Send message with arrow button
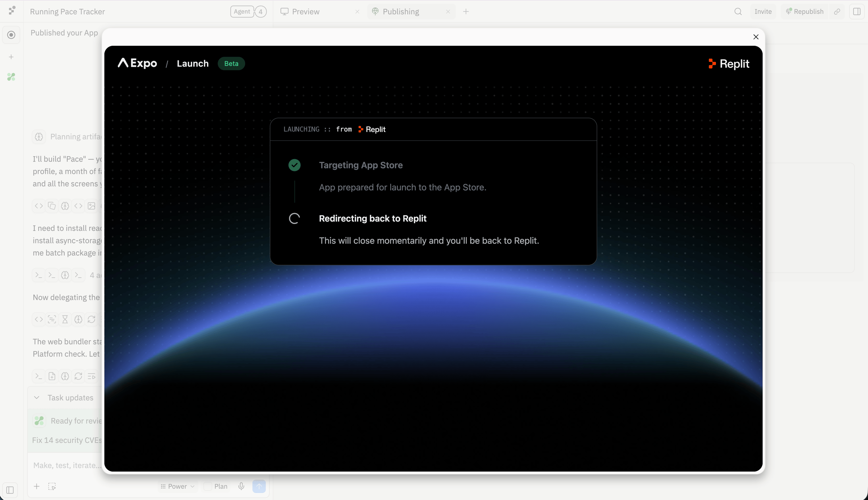 pyautogui.click(x=259, y=486)
